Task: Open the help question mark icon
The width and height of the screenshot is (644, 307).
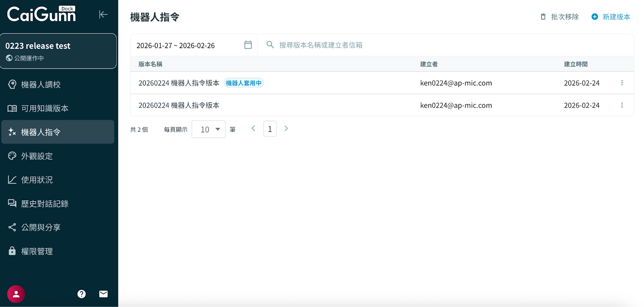Action: pyautogui.click(x=82, y=294)
